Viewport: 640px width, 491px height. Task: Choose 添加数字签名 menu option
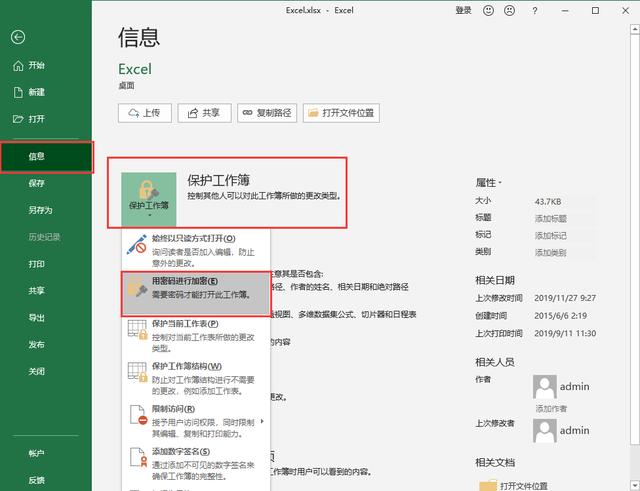[196, 464]
